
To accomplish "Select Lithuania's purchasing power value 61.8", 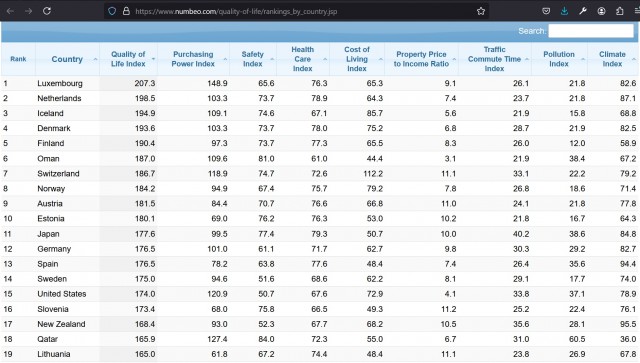I will (x=219, y=354).
